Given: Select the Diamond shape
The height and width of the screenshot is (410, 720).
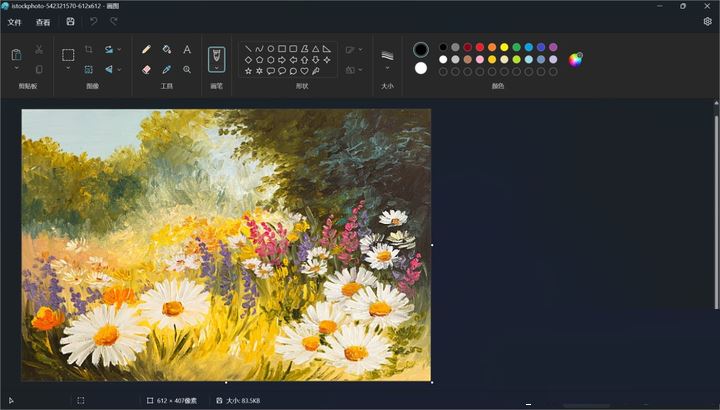Looking at the screenshot, I should [248, 60].
